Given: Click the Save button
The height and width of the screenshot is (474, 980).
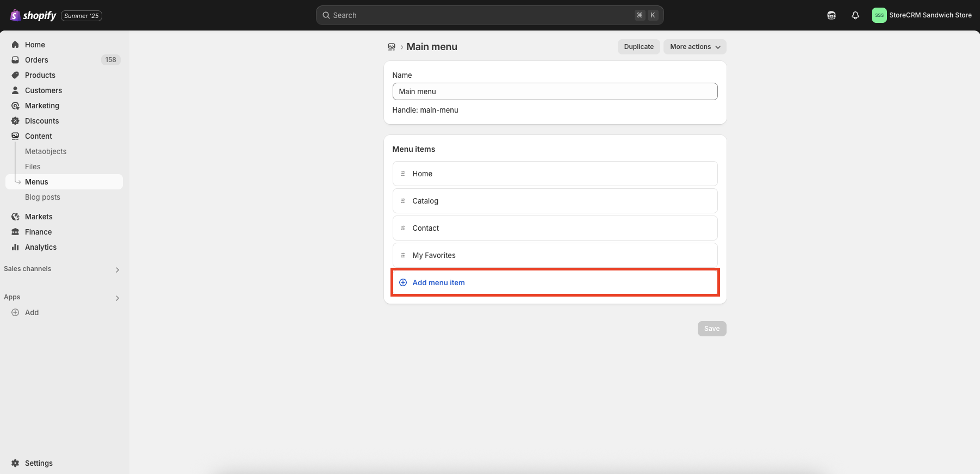Looking at the screenshot, I should tap(712, 329).
